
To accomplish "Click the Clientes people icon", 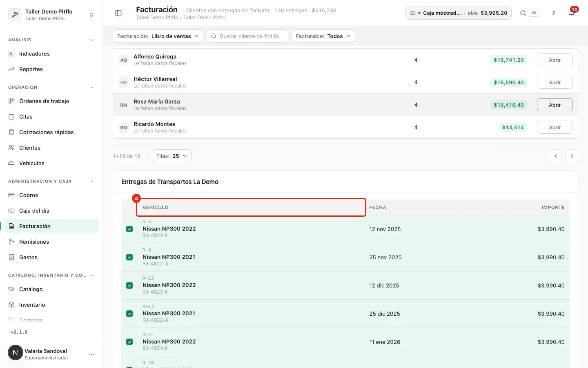I will pyautogui.click(x=11, y=148).
